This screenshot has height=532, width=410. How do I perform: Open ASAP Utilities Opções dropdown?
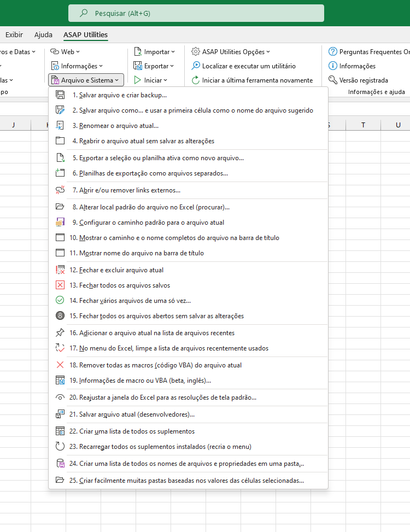231,51
